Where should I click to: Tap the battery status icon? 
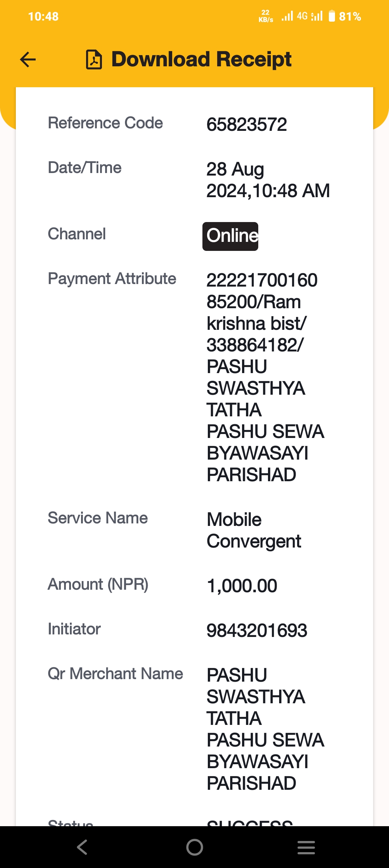pos(332,16)
